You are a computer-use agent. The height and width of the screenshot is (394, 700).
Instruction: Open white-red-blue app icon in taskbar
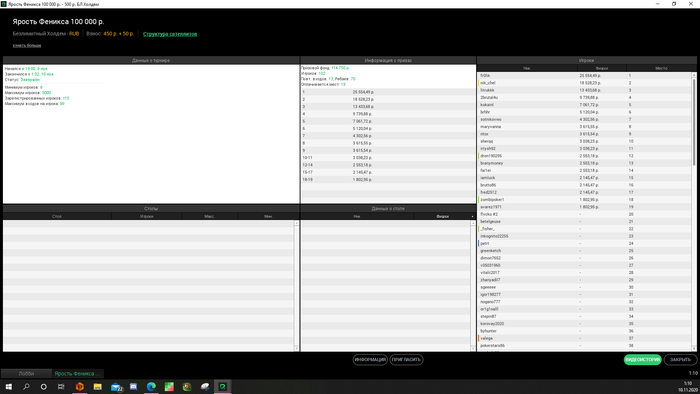(x=204, y=387)
